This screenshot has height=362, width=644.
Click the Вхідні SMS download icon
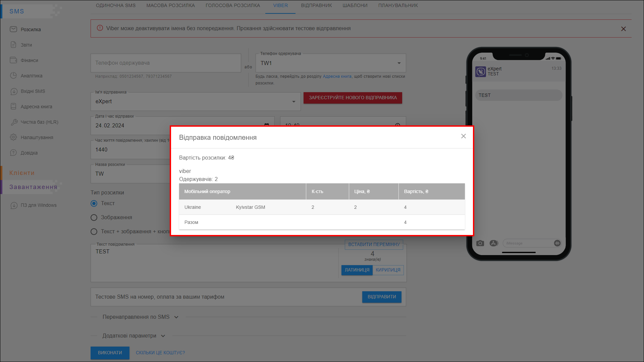(13, 91)
